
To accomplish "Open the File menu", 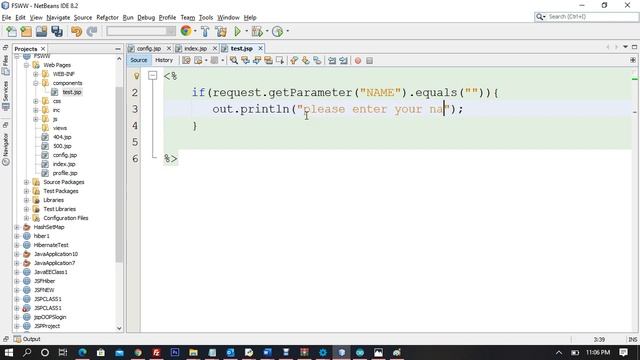I will (6, 18).
